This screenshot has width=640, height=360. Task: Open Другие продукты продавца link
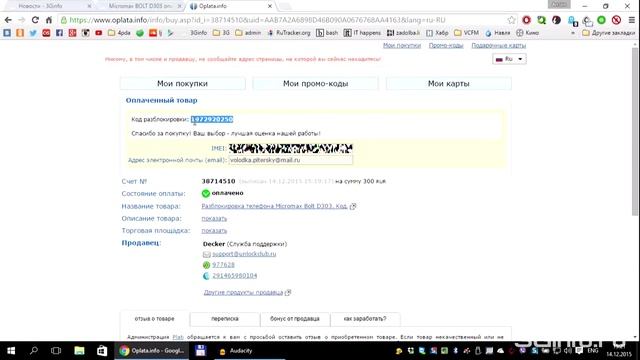(243, 293)
